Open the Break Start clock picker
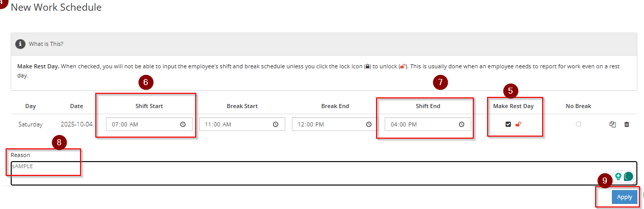 pyautogui.click(x=276, y=124)
